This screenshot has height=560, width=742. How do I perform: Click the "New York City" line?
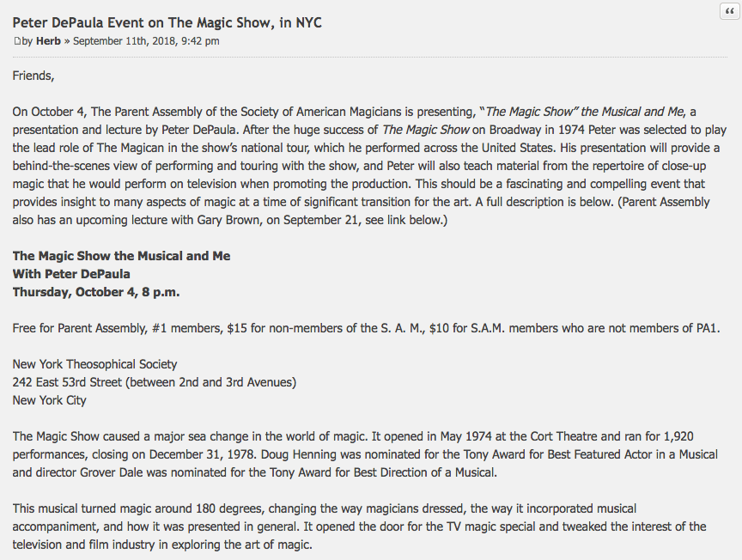pyautogui.click(x=49, y=400)
